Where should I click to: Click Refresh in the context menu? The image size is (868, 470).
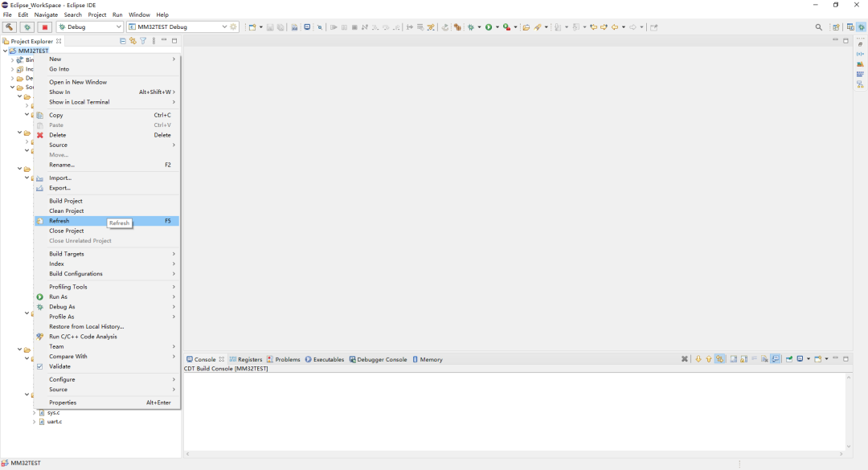tap(108, 221)
